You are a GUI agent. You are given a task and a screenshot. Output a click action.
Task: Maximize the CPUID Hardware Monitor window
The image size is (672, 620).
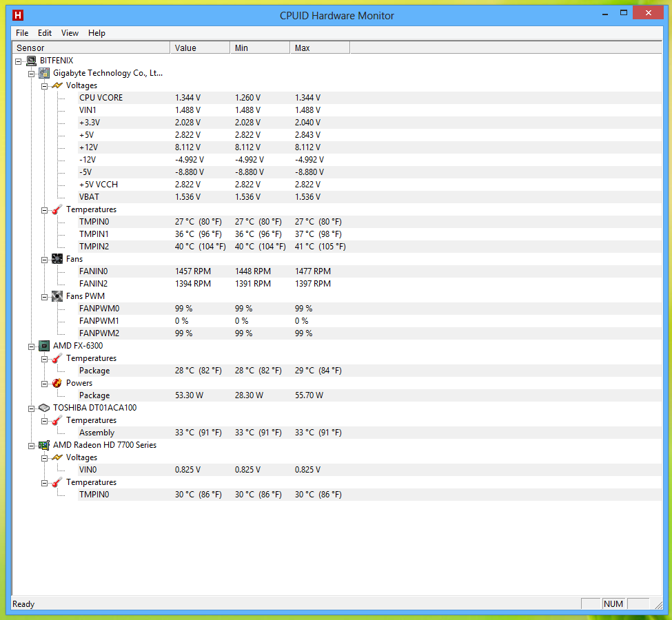[624, 13]
